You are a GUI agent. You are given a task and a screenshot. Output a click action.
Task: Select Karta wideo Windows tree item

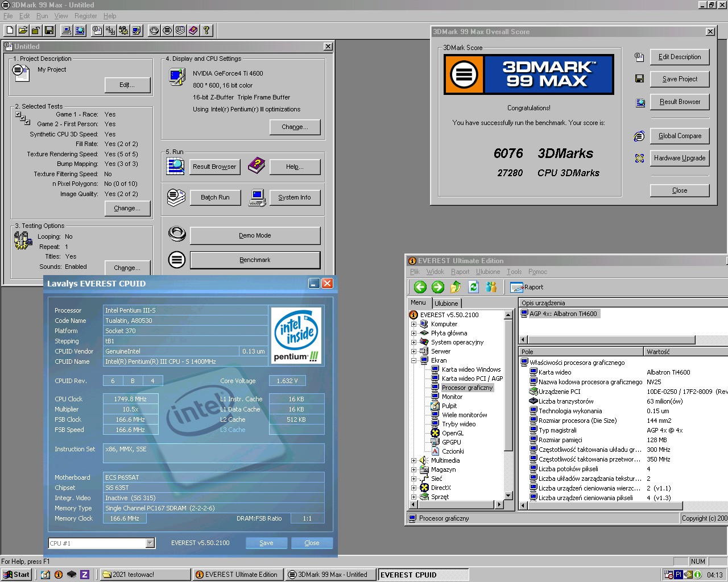pos(471,369)
